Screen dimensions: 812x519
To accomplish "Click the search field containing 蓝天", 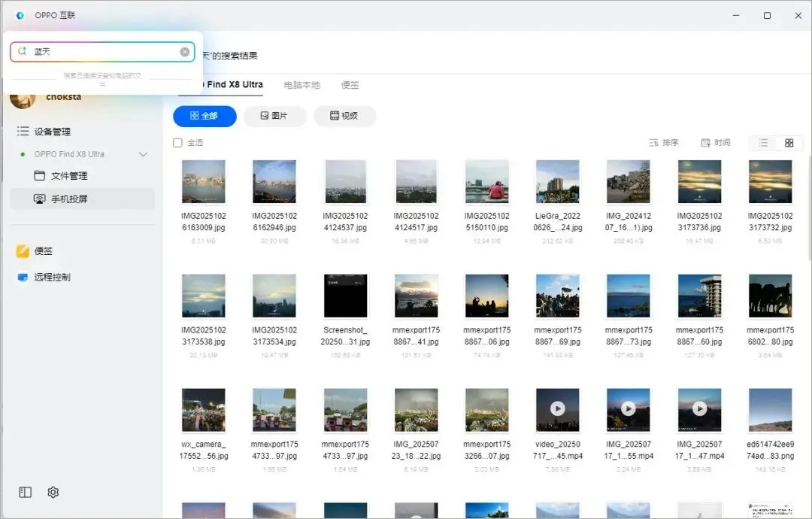I will pyautogui.click(x=102, y=52).
